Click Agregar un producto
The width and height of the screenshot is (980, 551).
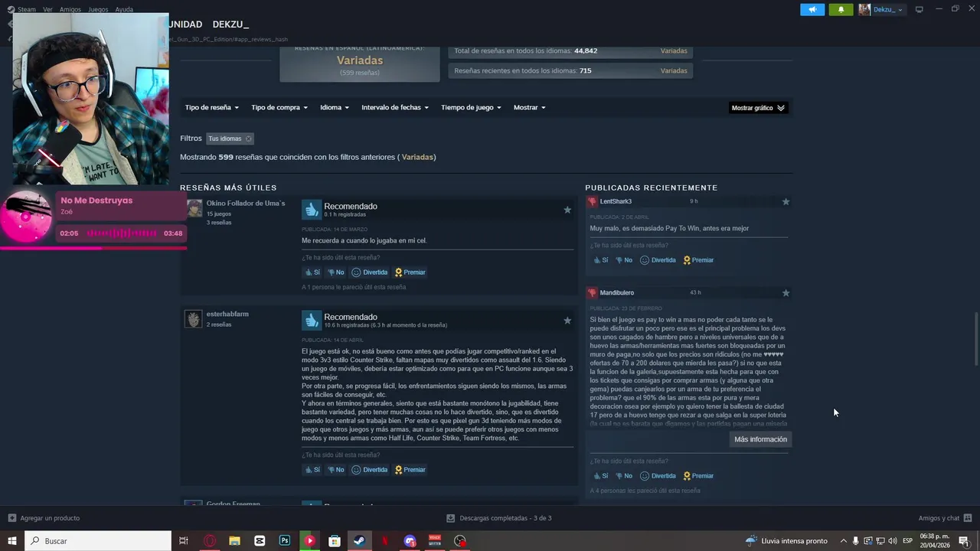(x=44, y=518)
